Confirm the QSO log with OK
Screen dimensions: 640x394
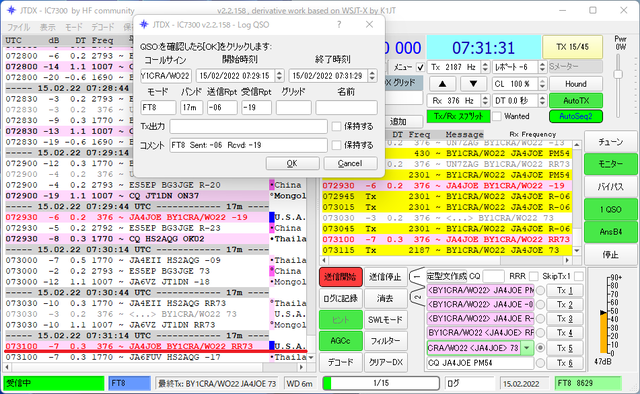click(x=292, y=163)
